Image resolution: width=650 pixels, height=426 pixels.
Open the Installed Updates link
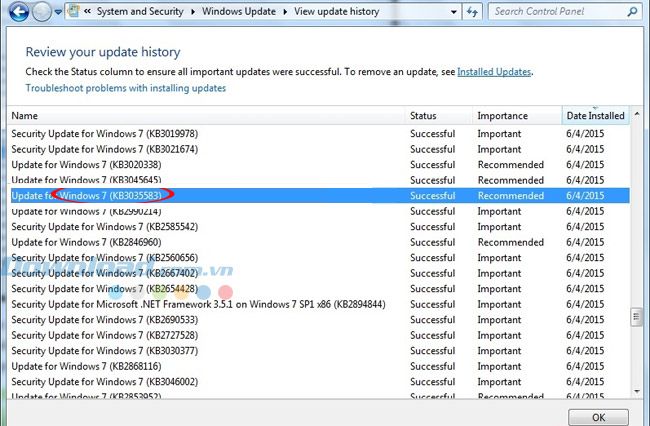494,72
